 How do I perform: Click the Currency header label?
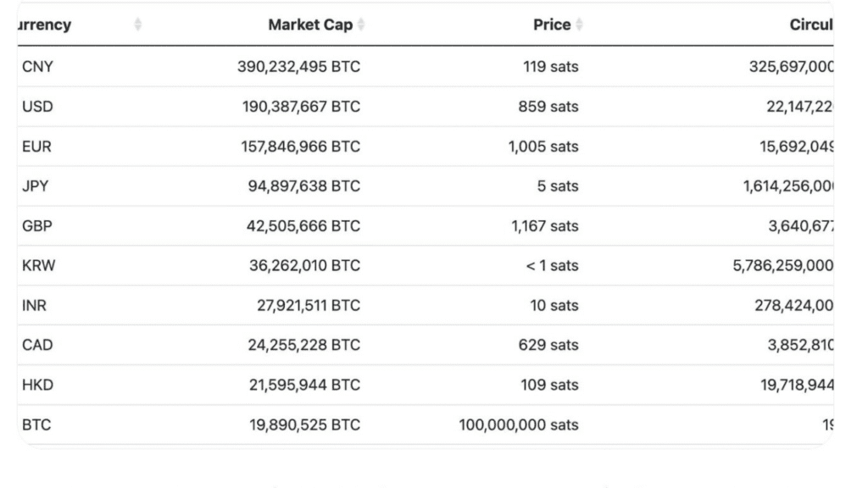44,25
